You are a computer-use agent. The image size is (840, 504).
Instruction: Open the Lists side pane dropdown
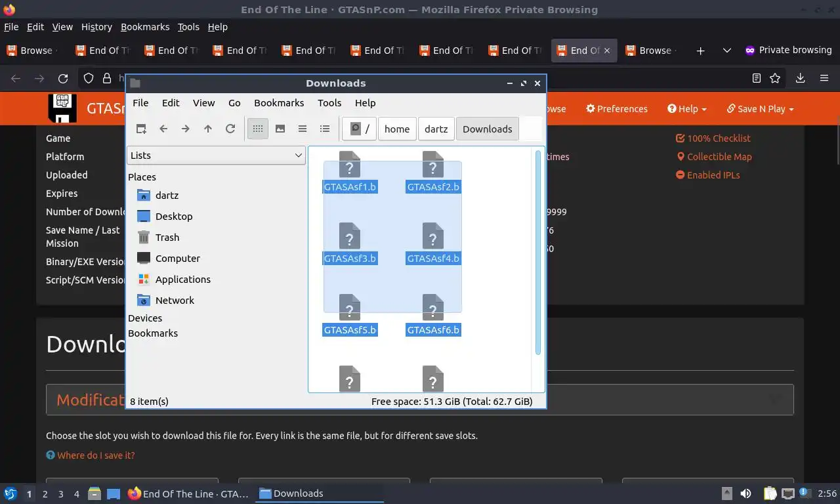(216, 156)
